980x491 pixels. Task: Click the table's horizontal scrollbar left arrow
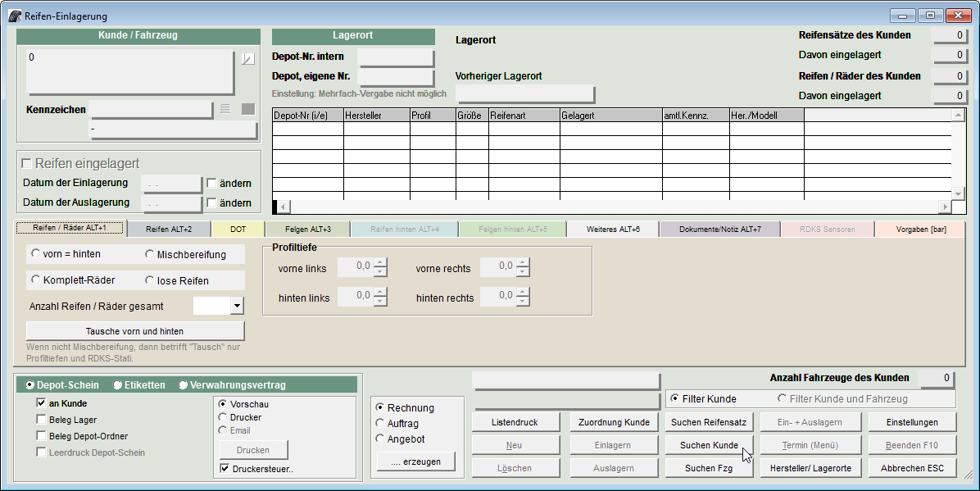point(284,207)
